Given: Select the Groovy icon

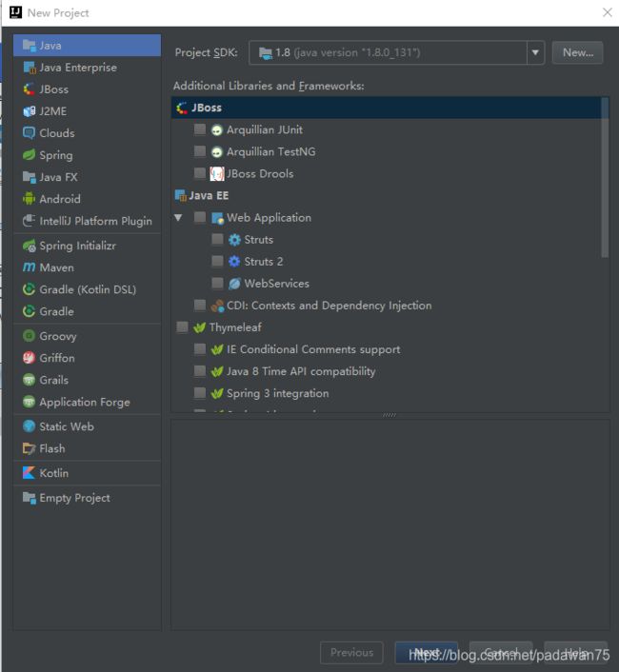Looking at the screenshot, I should 30,336.
